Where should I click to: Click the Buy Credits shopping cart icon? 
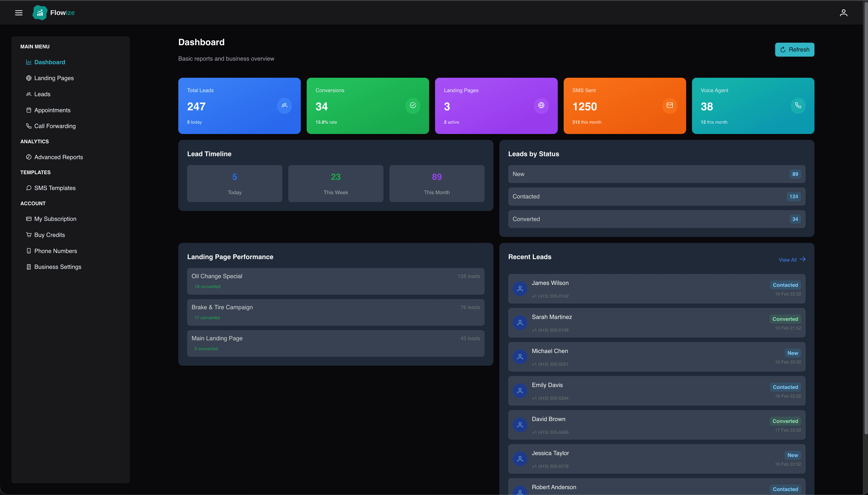pos(28,235)
